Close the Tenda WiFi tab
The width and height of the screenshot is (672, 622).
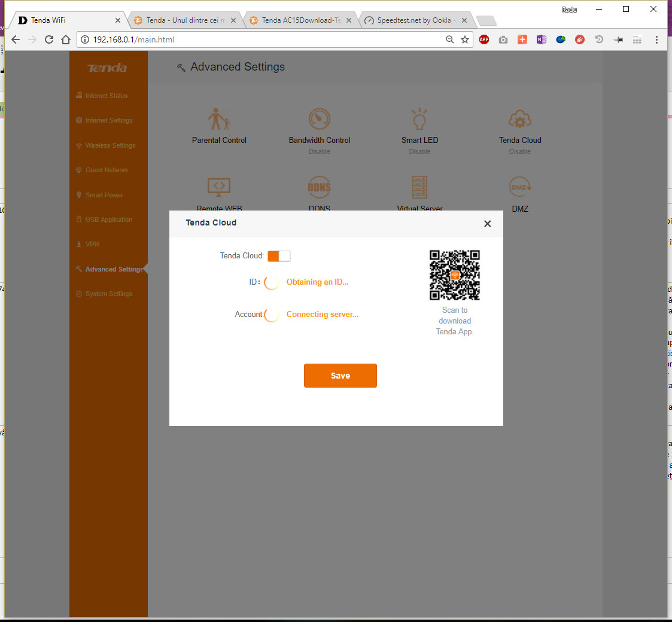pyautogui.click(x=118, y=20)
